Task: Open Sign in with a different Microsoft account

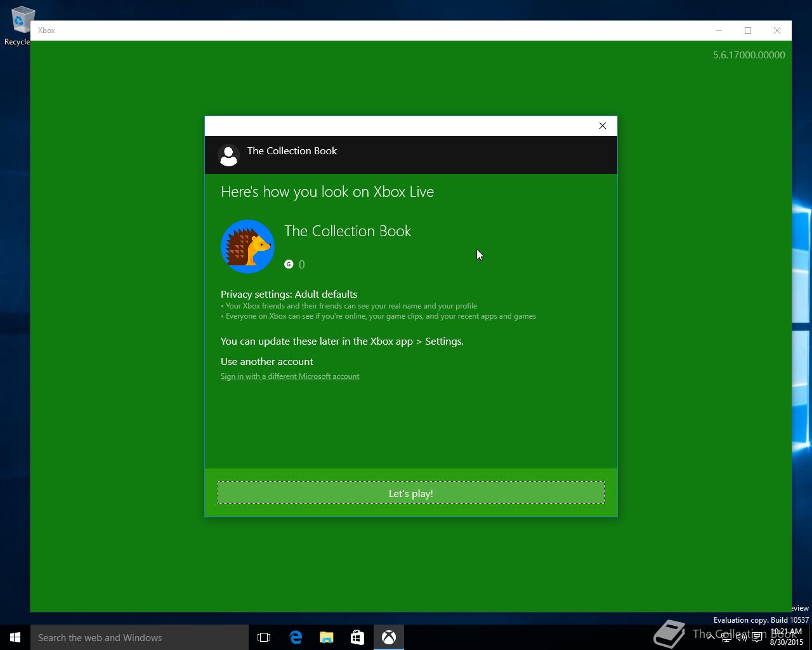Action: (x=290, y=376)
